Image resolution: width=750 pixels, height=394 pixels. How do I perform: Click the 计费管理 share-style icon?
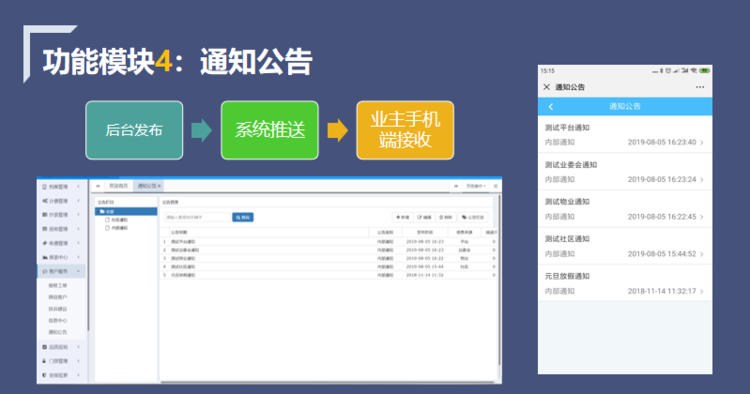click(44, 201)
